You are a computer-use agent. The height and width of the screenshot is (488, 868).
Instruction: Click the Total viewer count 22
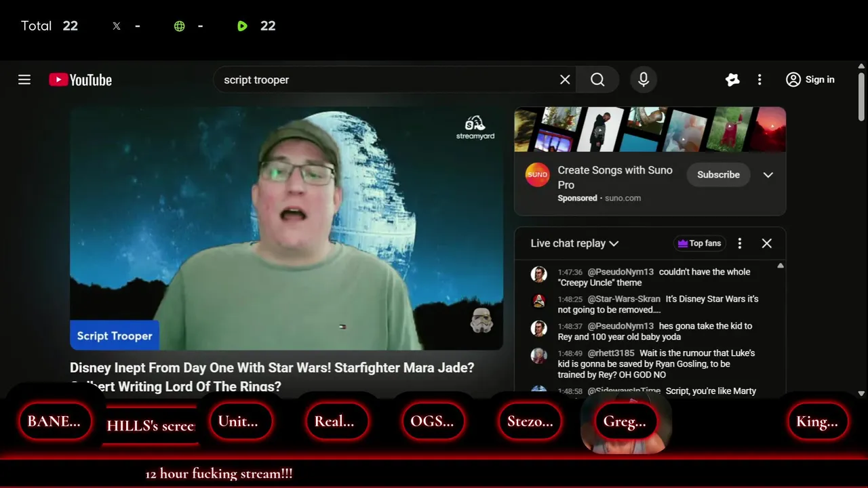coord(71,26)
